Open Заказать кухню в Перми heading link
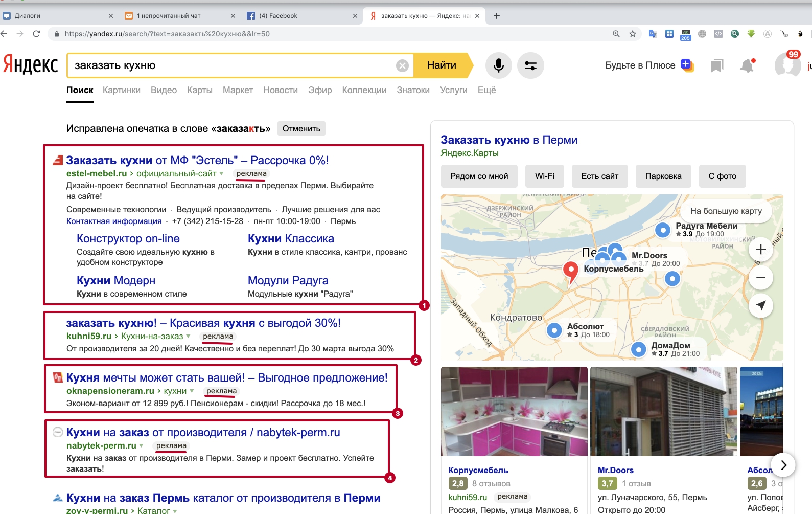The width and height of the screenshot is (812, 514). pyautogui.click(x=509, y=140)
